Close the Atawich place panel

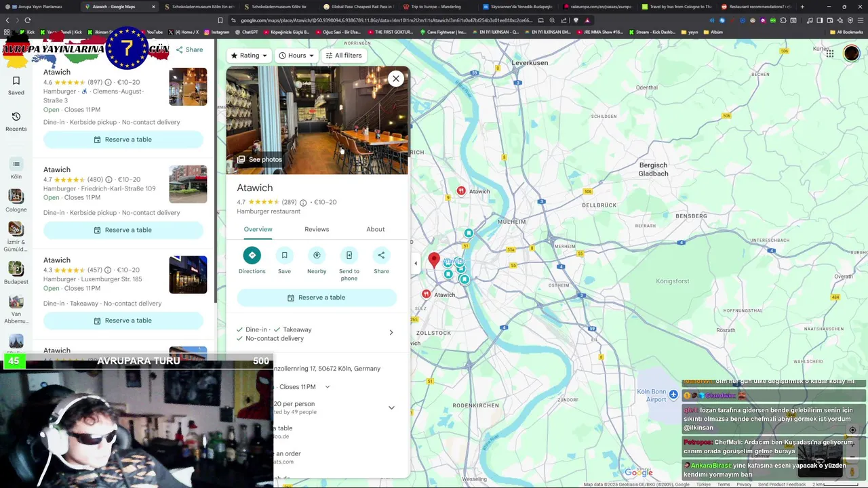[x=396, y=79]
